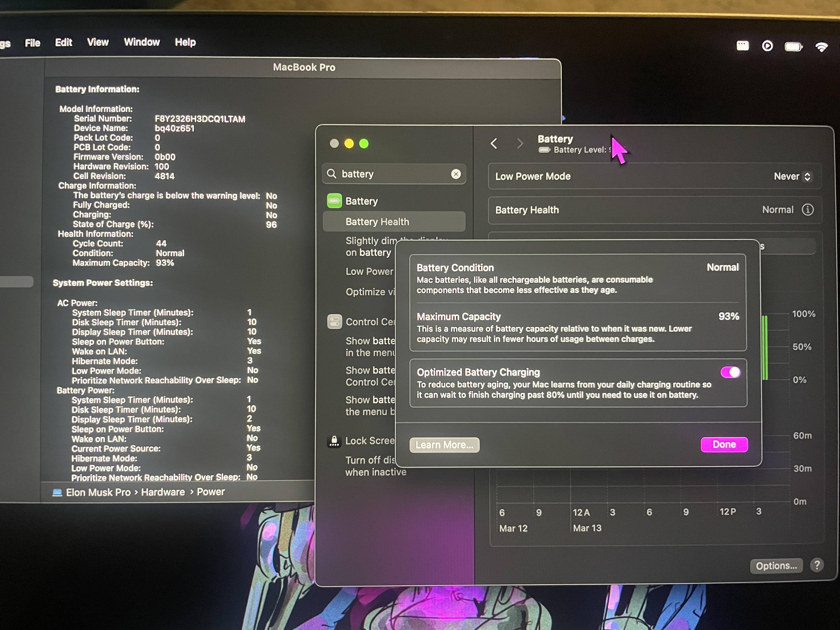Click the battery status menu bar icon
Screen dimensions: 840x630
pos(793,47)
